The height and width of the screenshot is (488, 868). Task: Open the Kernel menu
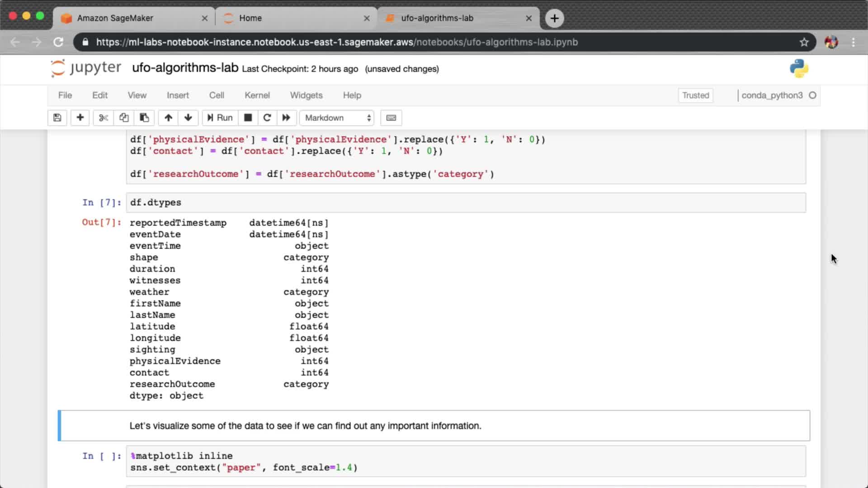click(x=257, y=95)
